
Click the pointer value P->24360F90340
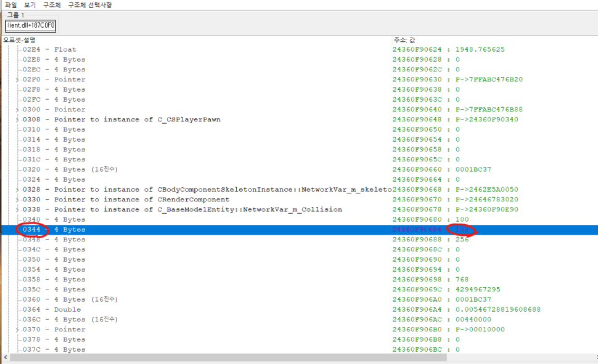tap(486, 119)
